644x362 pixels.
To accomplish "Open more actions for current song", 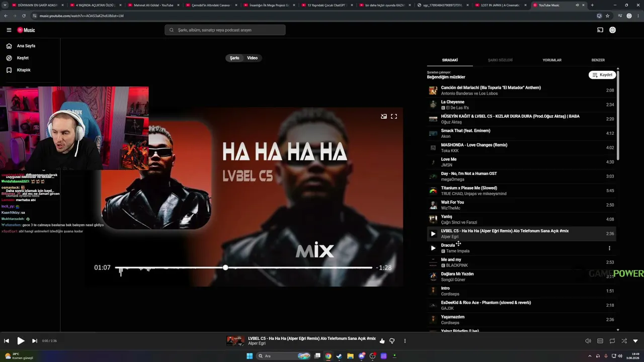I will point(405,341).
